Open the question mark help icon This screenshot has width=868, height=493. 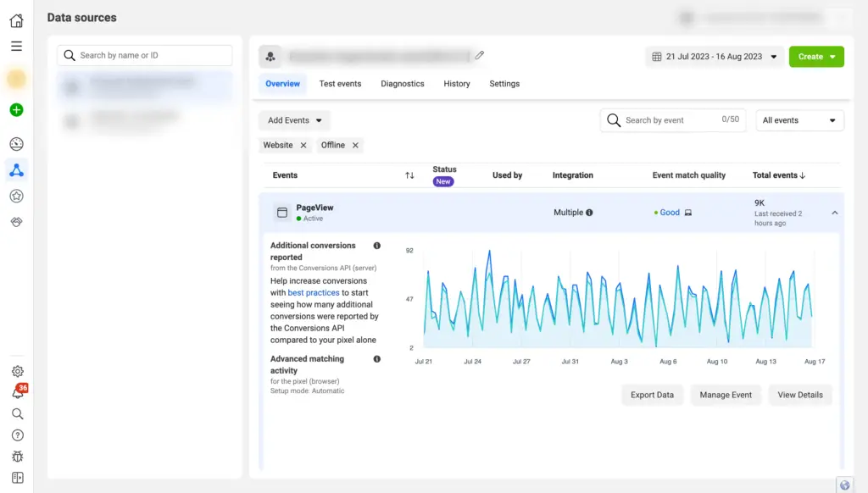17,435
